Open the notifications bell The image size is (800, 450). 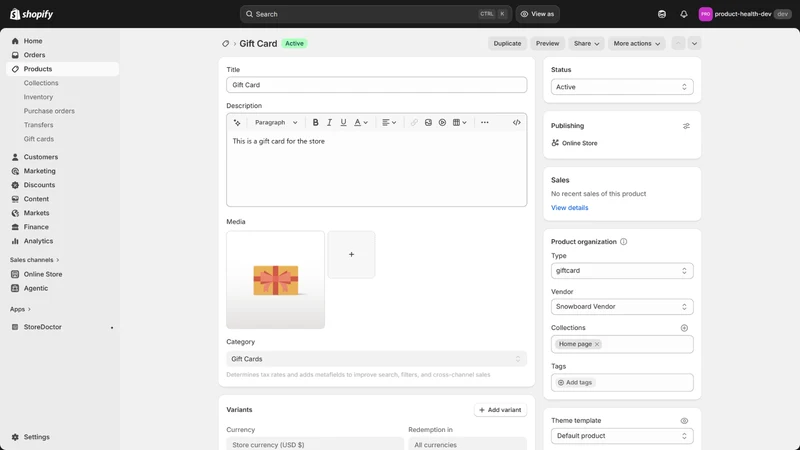(x=684, y=14)
